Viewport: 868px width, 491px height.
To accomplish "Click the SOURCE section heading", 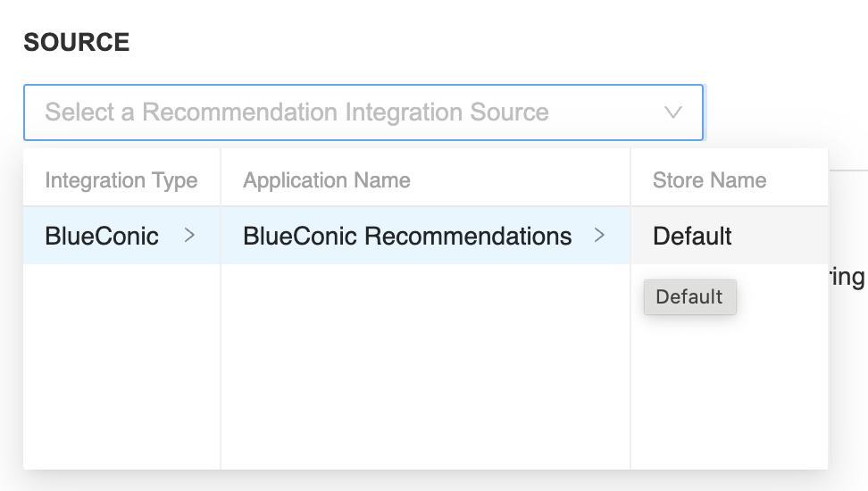I will (x=77, y=42).
